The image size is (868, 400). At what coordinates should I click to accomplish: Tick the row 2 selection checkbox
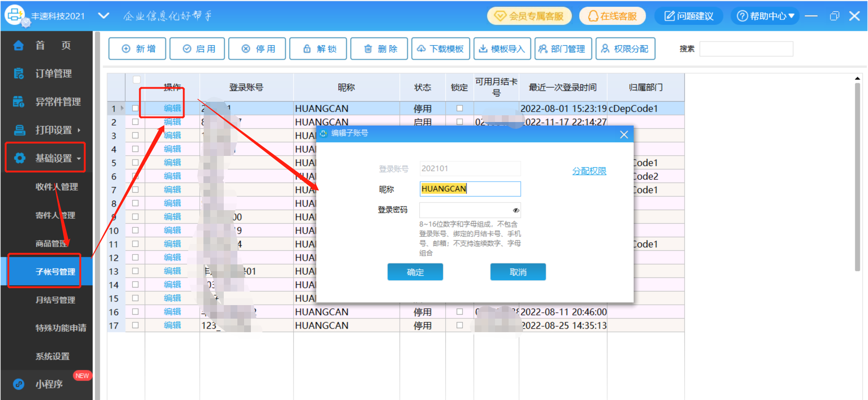(135, 122)
